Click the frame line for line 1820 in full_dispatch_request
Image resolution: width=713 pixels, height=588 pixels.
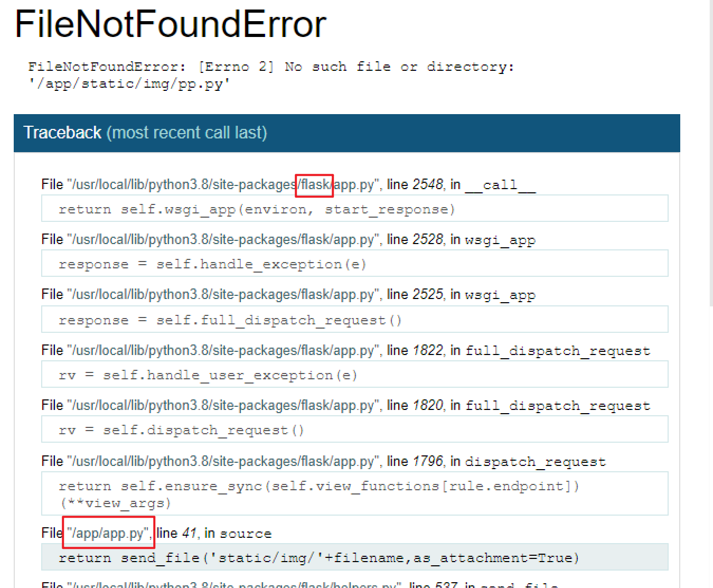click(345, 405)
